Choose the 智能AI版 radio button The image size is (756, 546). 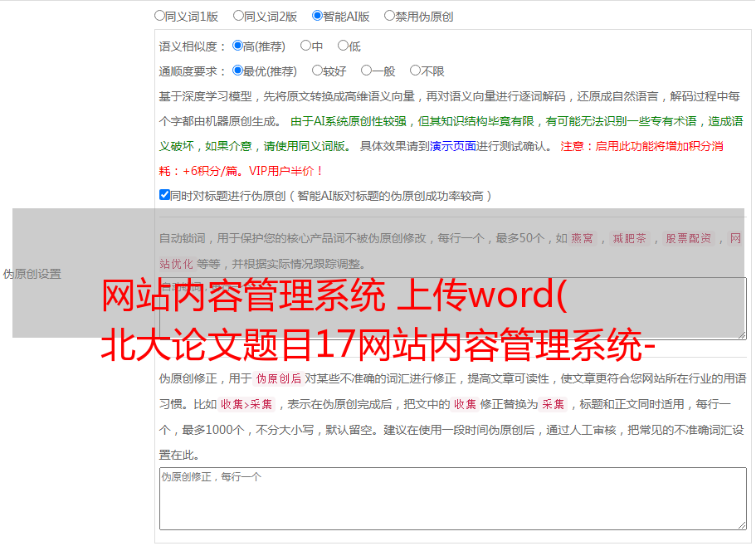coord(317,16)
